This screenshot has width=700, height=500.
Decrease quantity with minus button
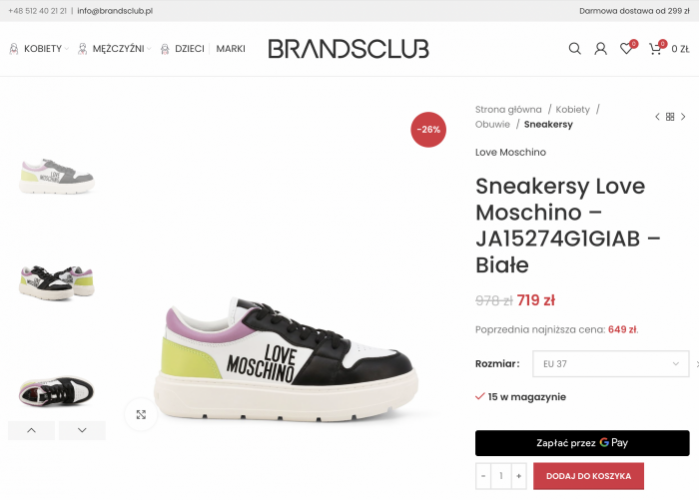click(x=483, y=476)
